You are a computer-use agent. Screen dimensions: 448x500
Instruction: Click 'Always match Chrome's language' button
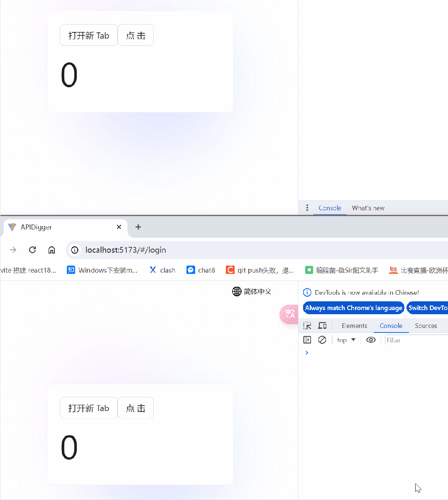click(353, 308)
